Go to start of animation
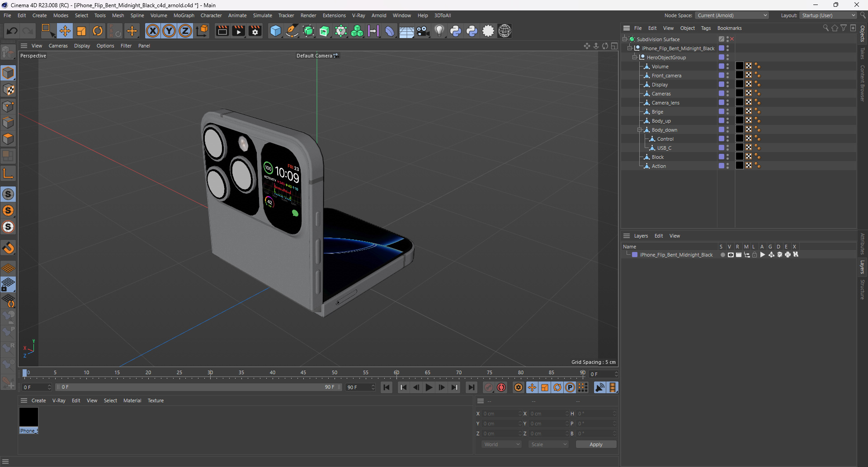The image size is (868, 467). pos(387,387)
